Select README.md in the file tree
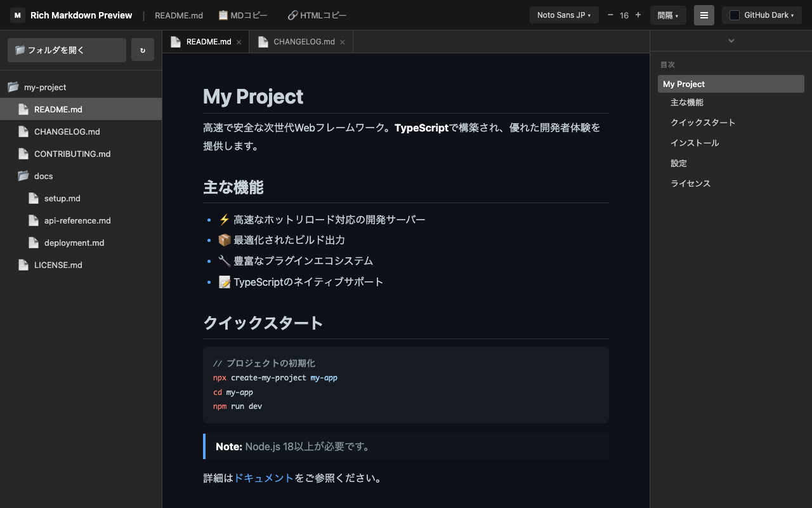The image size is (812, 508). click(81, 109)
